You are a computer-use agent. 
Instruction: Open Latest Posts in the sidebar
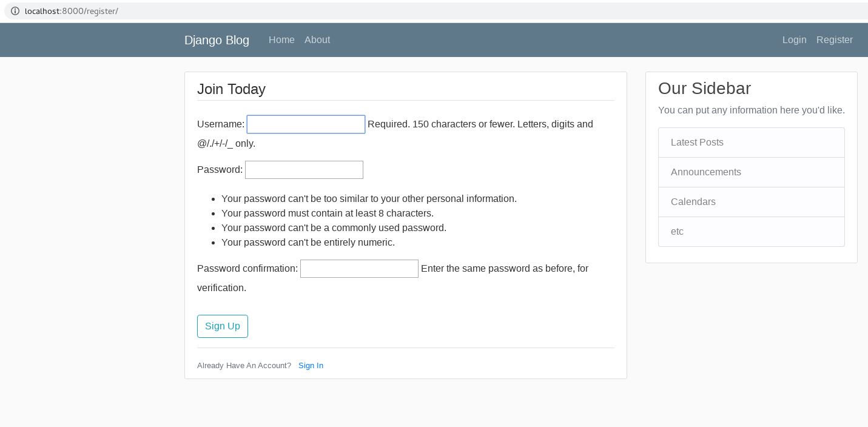pos(697,143)
